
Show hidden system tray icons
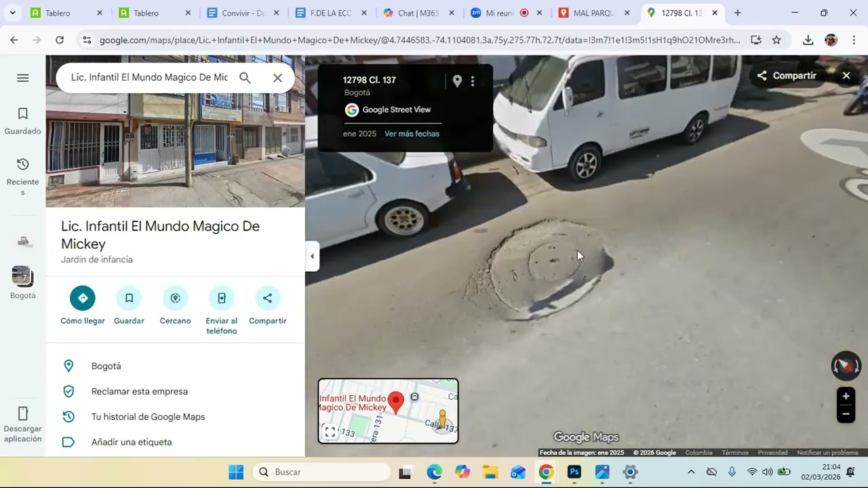691,472
